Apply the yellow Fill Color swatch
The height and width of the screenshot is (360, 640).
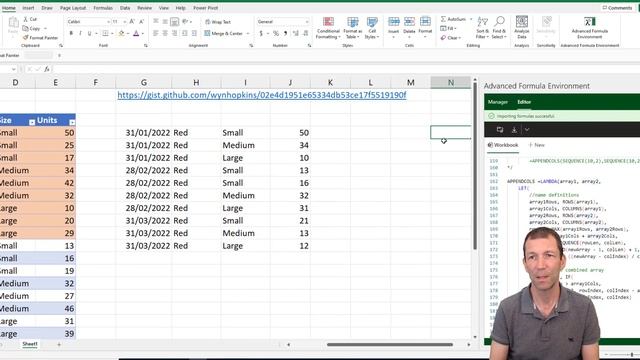[x=121, y=33]
